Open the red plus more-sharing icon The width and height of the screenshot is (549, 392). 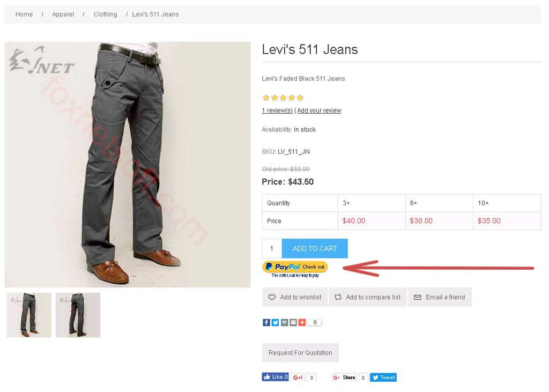tap(302, 322)
